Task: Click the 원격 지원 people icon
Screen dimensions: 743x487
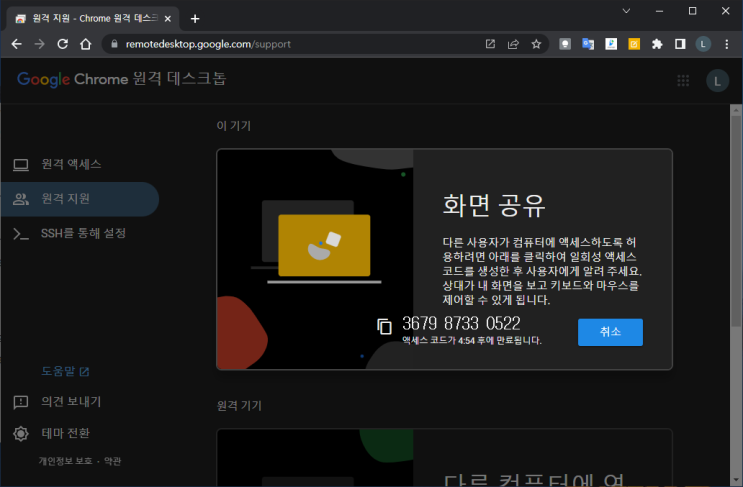Action: [x=21, y=199]
